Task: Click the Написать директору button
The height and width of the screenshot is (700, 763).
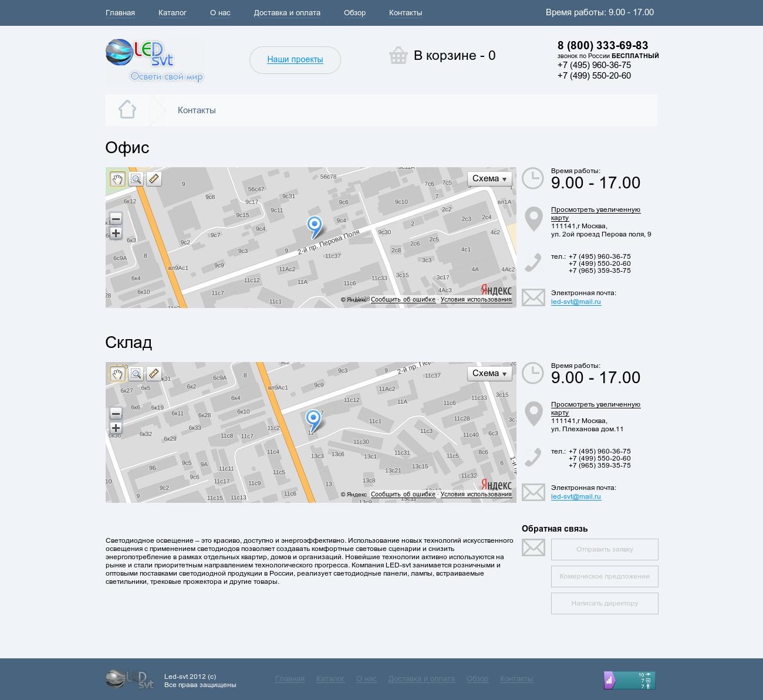Action: tap(605, 603)
